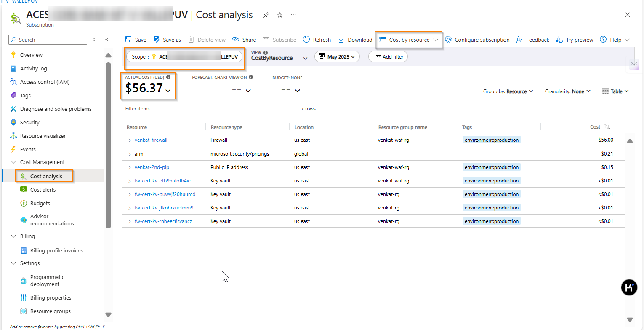644x330 pixels.
Task: Share the cost analysis view
Action: point(244,39)
